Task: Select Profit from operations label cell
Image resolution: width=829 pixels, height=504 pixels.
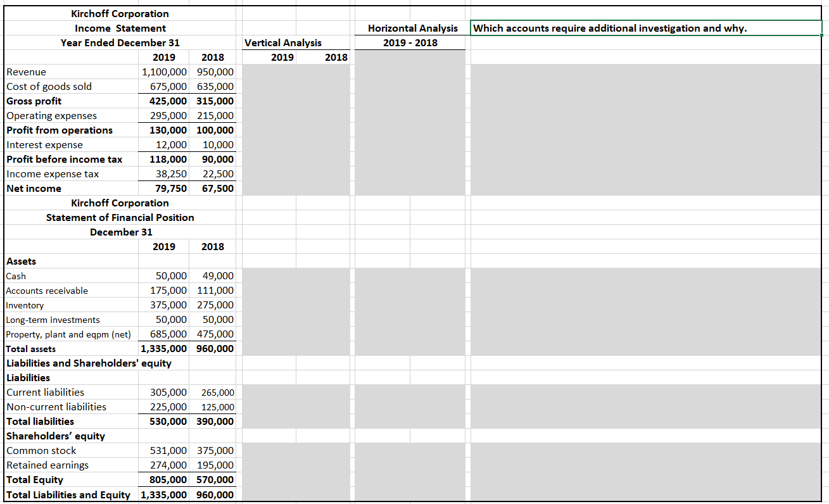Action: coord(60,130)
